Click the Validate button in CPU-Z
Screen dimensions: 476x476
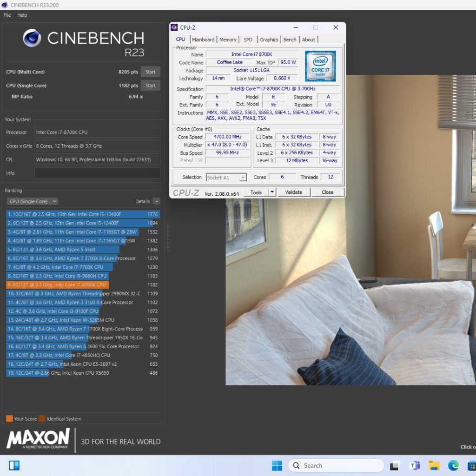click(x=293, y=192)
